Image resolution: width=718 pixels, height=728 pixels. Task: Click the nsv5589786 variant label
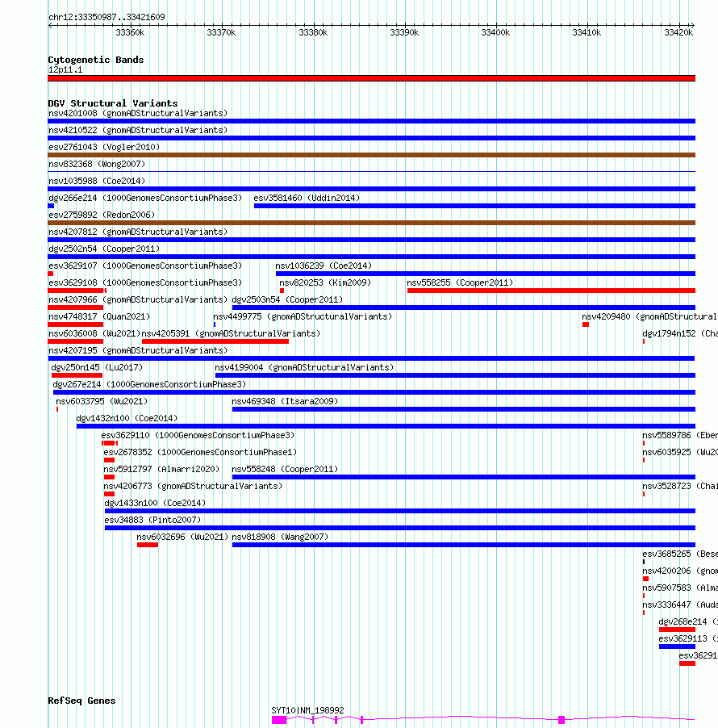680,435
